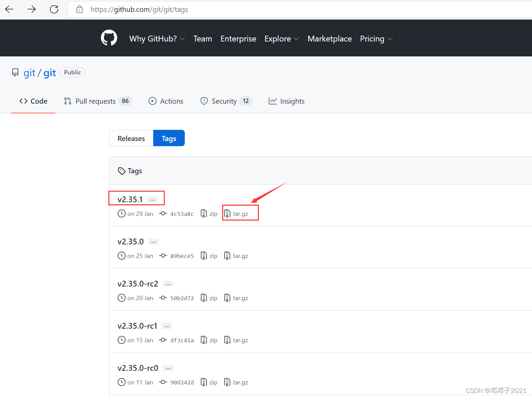Click the clock icon beside on 25 Jan
Screen dimensions: 532x397
(122, 256)
